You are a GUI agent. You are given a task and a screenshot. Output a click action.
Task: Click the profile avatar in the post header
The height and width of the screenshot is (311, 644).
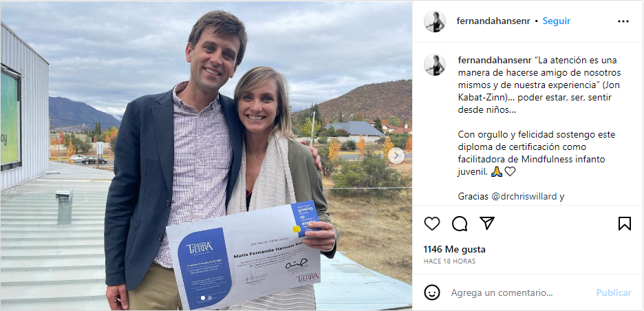pos(435,21)
